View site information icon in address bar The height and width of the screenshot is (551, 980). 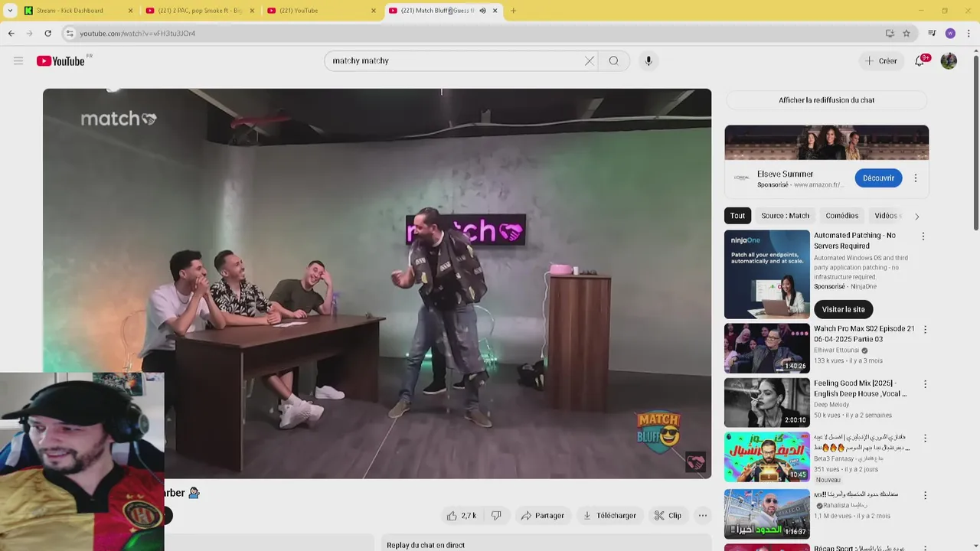click(70, 33)
